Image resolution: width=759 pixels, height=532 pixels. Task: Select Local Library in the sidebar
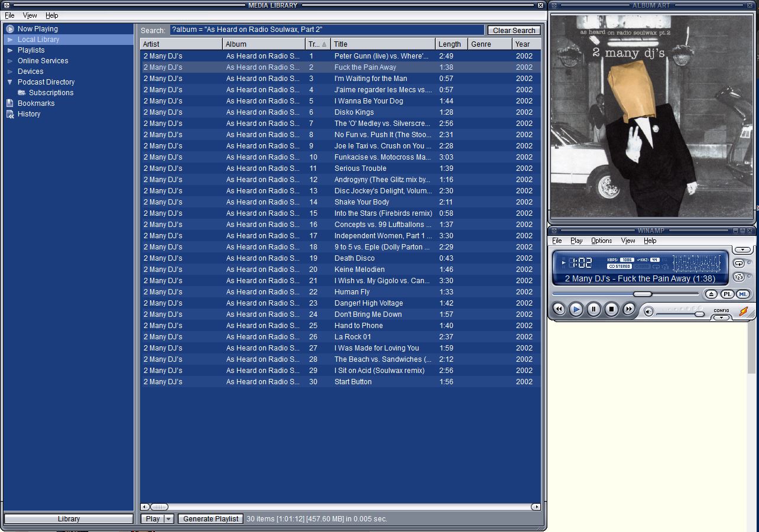(x=69, y=40)
